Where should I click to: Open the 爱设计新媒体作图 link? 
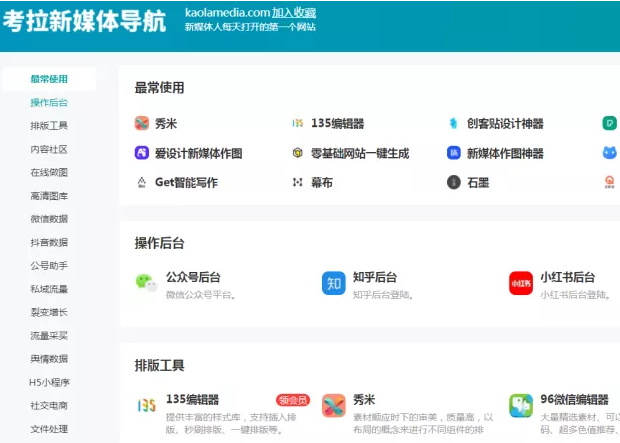pyautogui.click(x=198, y=153)
